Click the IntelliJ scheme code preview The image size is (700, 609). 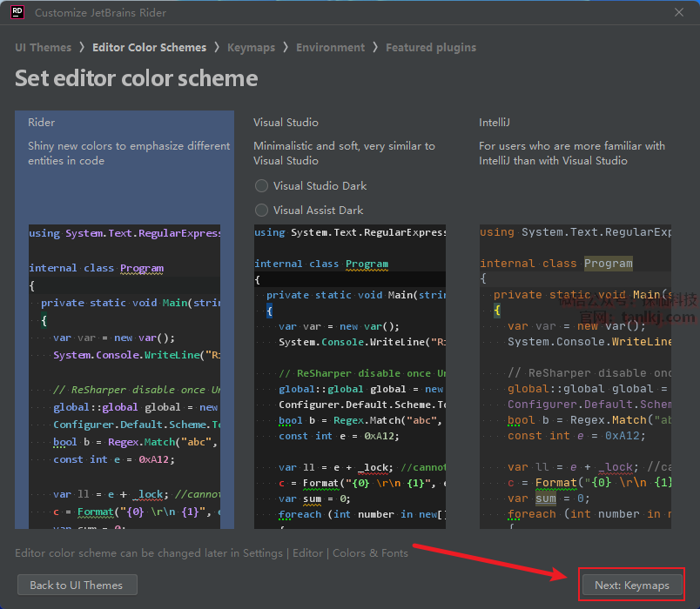[x=575, y=376]
